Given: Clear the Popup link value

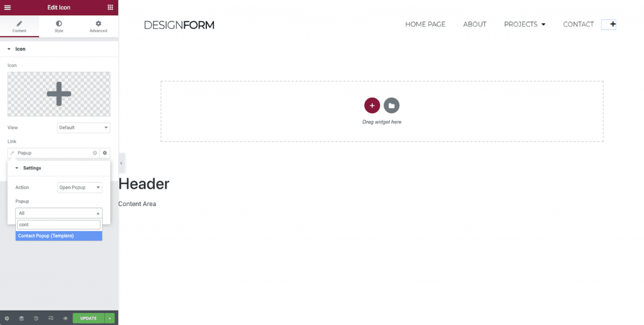Looking at the screenshot, I should (x=95, y=153).
